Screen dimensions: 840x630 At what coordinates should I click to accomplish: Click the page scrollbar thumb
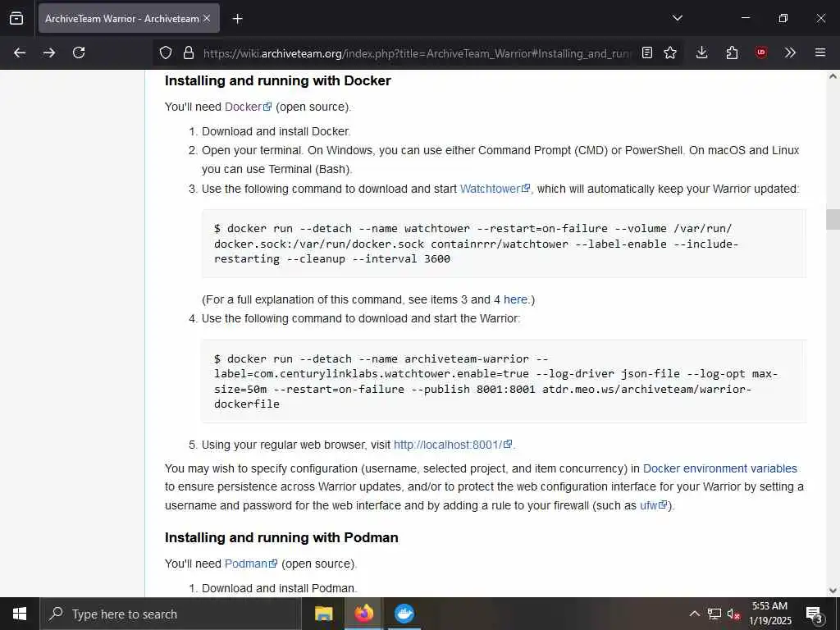point(833,219)
